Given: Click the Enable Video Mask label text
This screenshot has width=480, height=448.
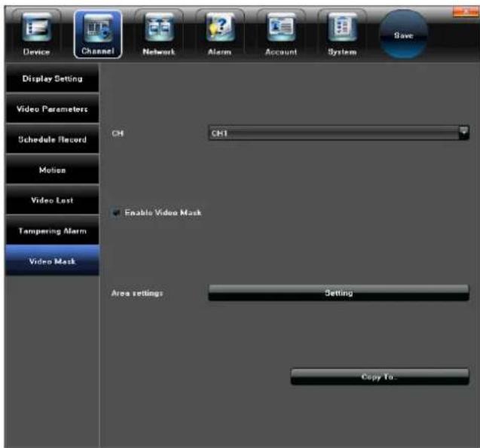Looking at the screenshot, I should [x=163, y=212].
